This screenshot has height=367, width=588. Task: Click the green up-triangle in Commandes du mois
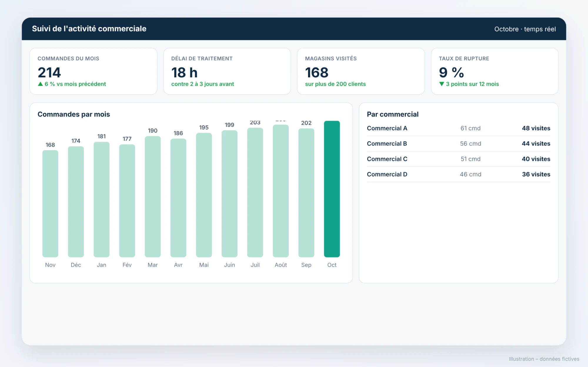pos(41,84)
